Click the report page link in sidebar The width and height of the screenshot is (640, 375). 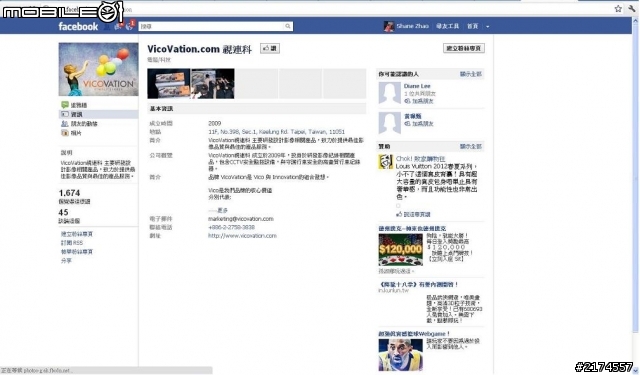click(x=77, y=252)
